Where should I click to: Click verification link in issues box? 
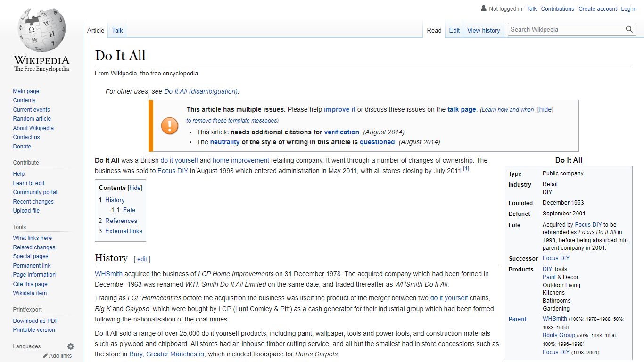click(342, 132)
